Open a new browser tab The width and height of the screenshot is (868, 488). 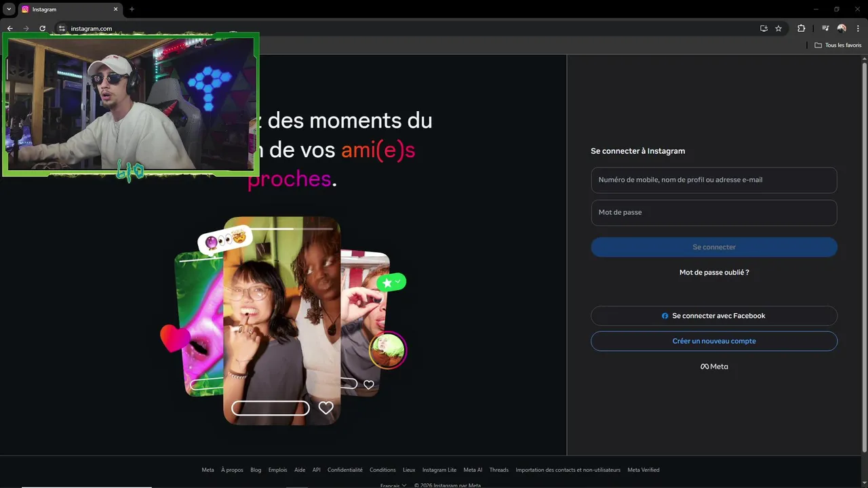[132, 9]
